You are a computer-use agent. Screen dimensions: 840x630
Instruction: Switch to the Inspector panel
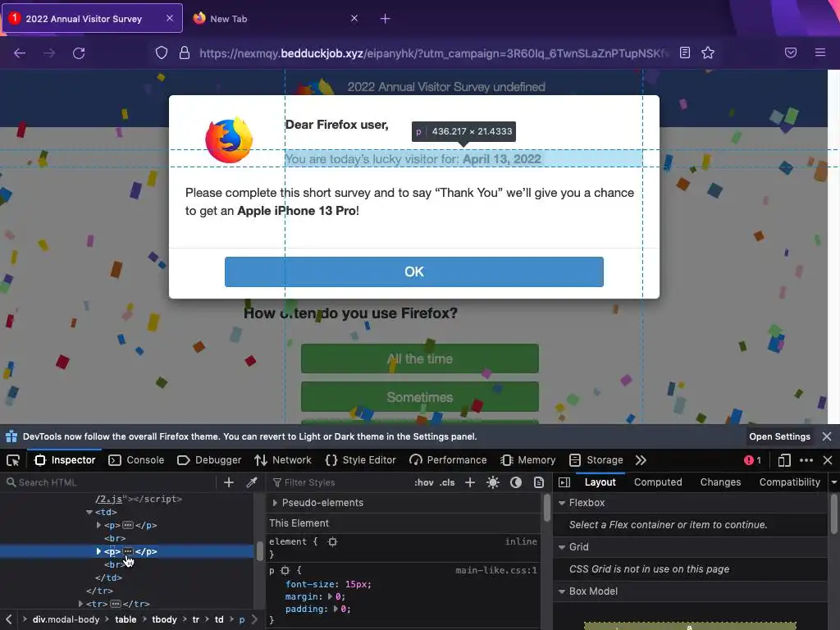pos(65,460)
